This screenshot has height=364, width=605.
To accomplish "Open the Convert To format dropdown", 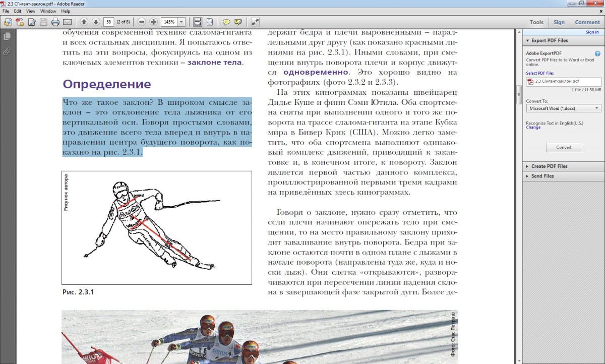I will tap(564, 108).
